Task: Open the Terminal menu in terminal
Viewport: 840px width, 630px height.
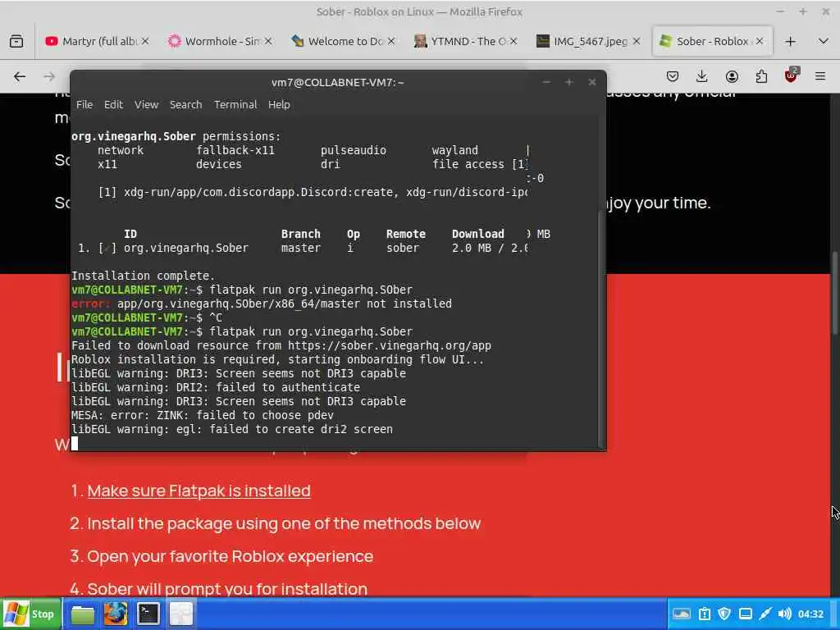Action: coord(235,104)
